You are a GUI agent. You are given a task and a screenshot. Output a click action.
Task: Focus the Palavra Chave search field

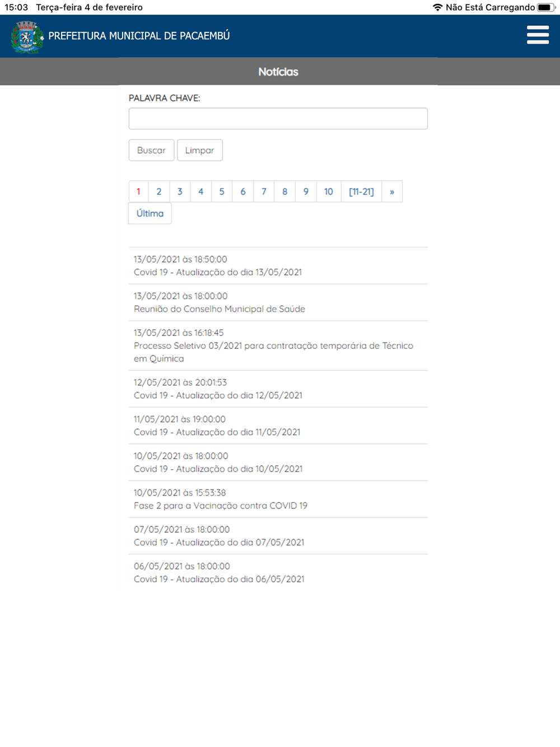coord(278,119)
